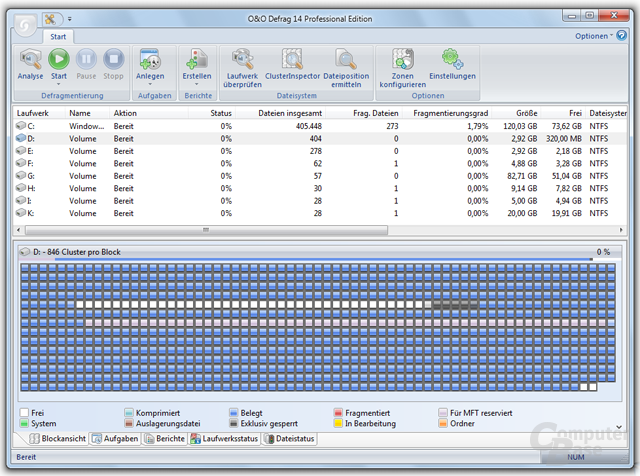Select drive G: icon in list
The image size is (640, 476).
[21, 176]
